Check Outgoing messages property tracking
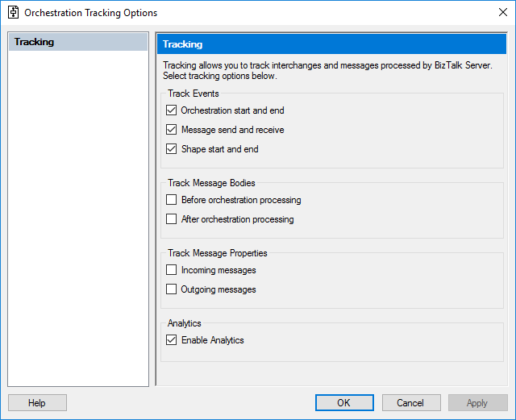 [x=171, y=289]
